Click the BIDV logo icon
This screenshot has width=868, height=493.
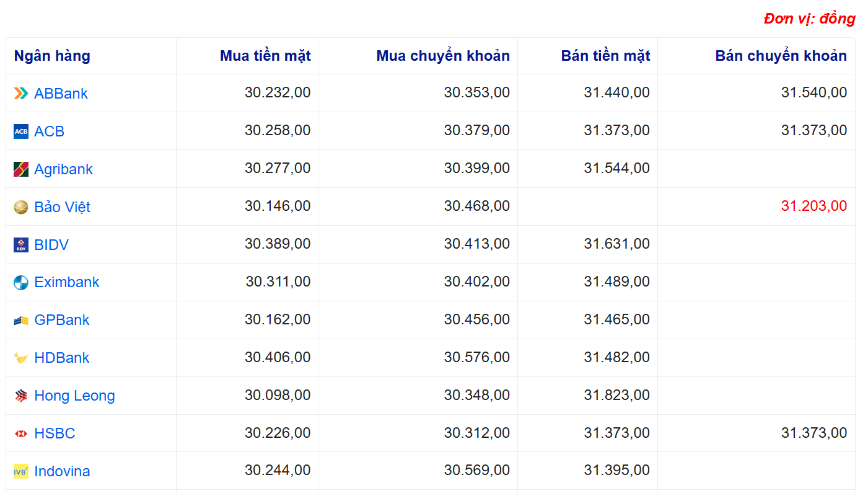pos(21,245)
